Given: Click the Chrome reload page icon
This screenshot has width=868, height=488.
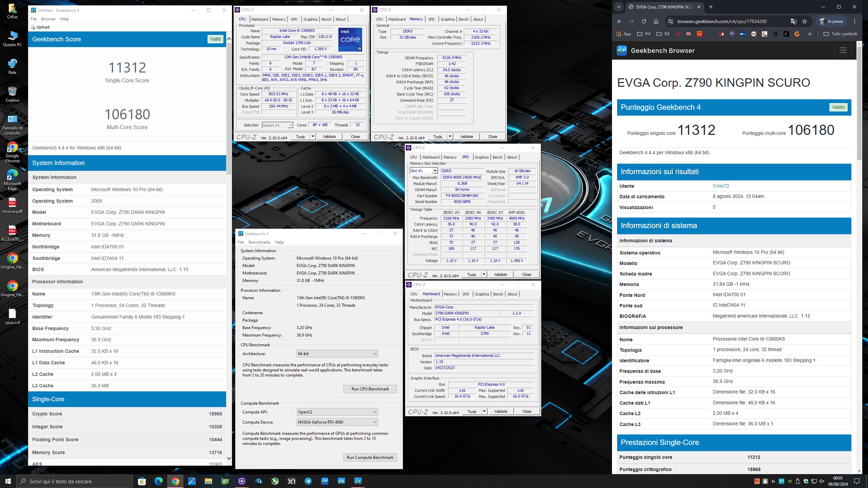Looking at the screenshot, I should pos(644,21).
